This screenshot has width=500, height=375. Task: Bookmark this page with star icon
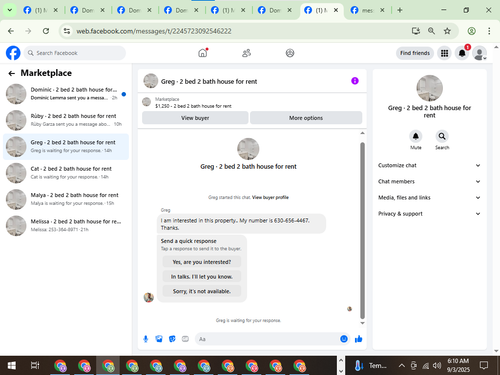pyautogui.click(x=447, y=31)
